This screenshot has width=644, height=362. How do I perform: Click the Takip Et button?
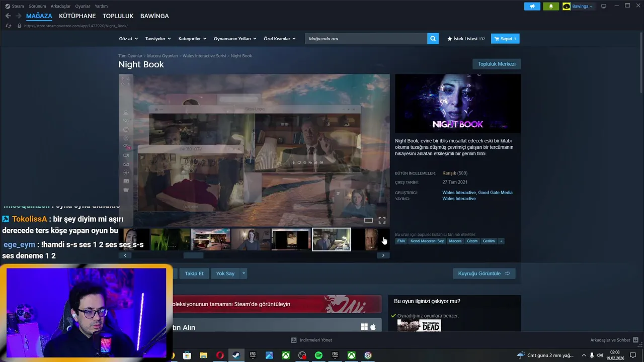(x=194, y=274)
